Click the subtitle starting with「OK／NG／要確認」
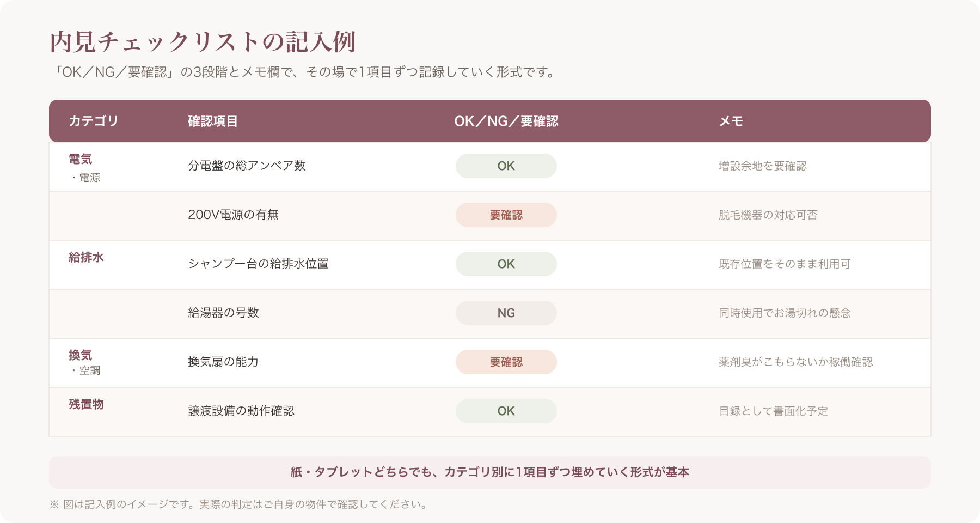980x523 pixels. [x=304, y=72]
